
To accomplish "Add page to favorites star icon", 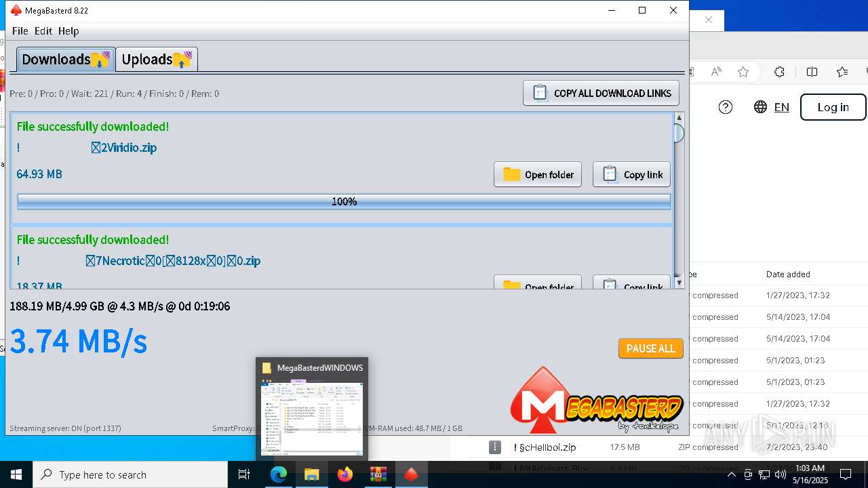I will pos(743,72).
